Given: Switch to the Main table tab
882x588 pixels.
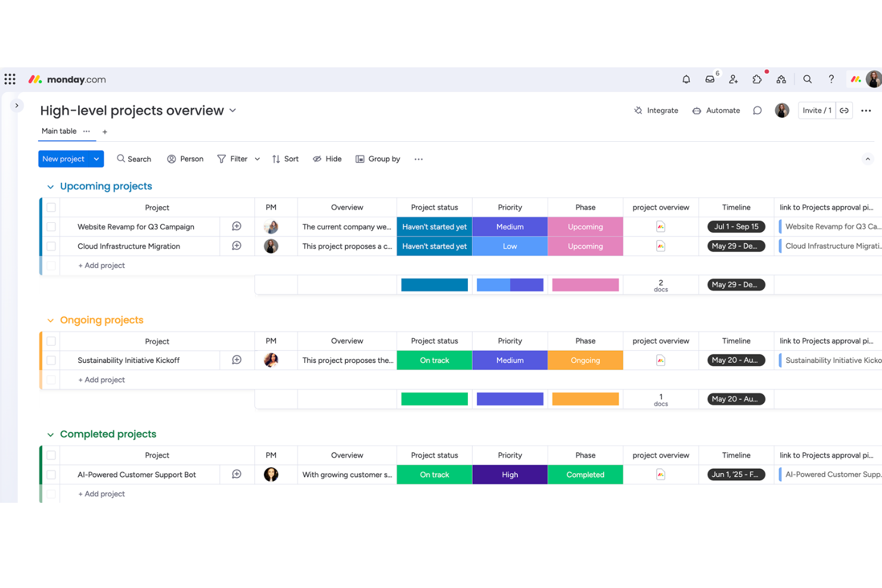Looking at the screenshot, I should coord(58,131).
